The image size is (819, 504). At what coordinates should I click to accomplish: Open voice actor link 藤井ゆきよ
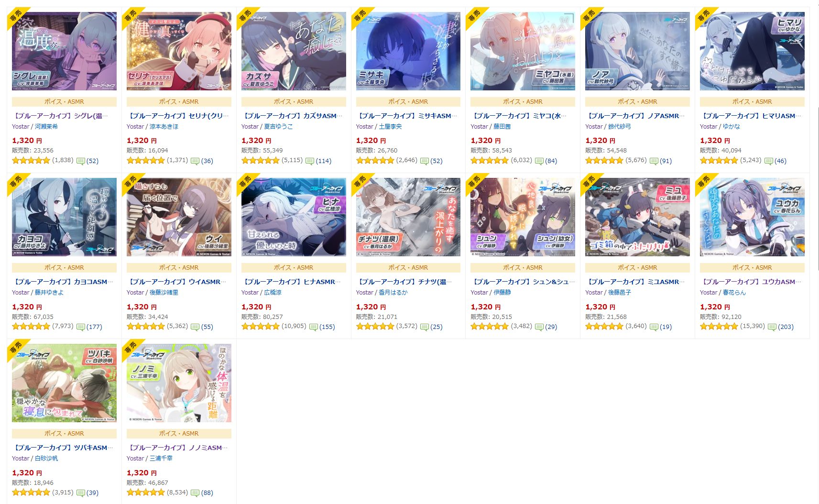point(49,293)
